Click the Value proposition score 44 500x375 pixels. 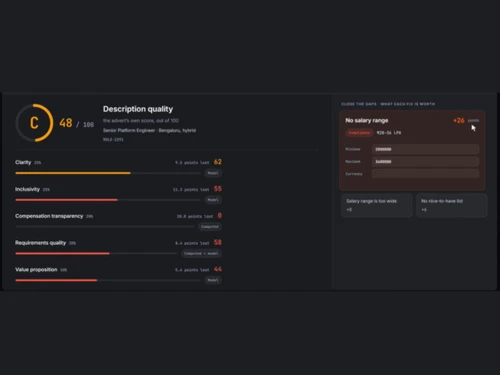pyautogui.click(x=218, y=269)
